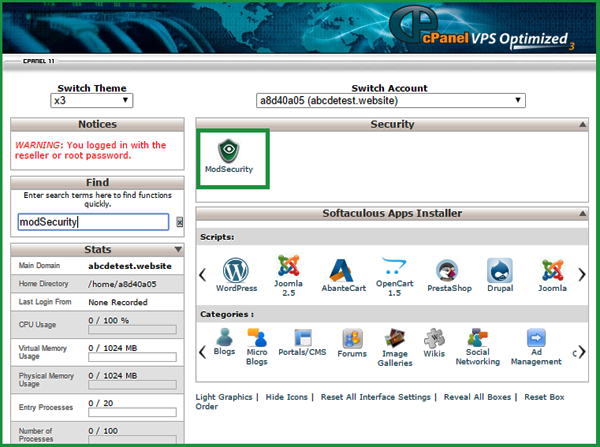The width and height of the screenshot is (600, 447).
Task: Open the Joomla 2.5 script
Action: coord(288,275)
